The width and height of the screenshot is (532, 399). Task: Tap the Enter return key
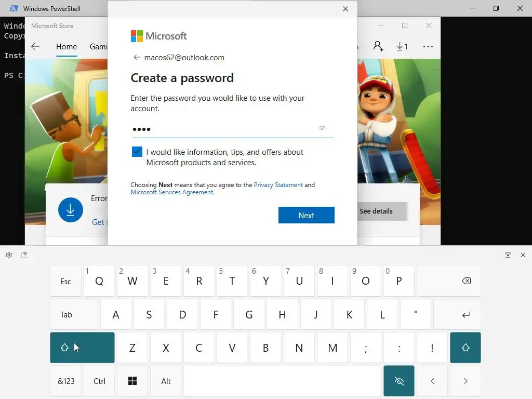(x=457, y=314)
